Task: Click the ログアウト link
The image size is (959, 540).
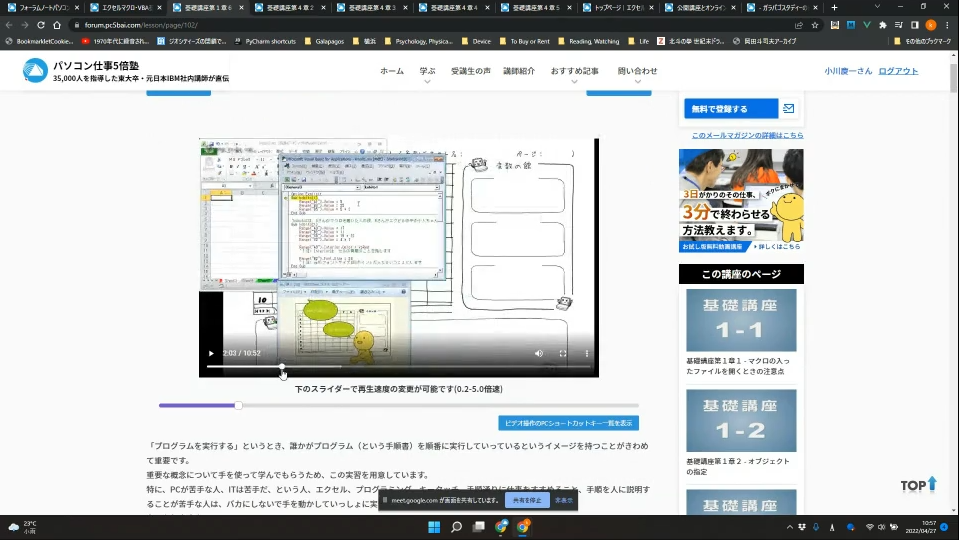Action: [x=898, y=71]
